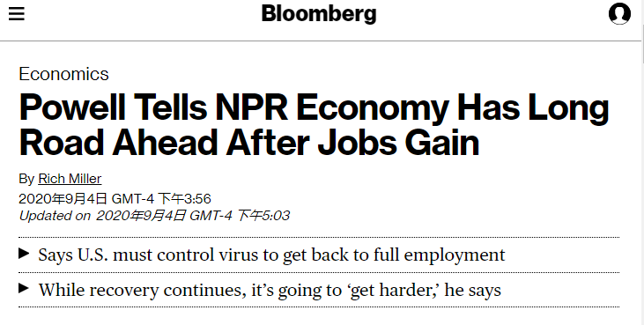Click the Powell Tells NPR article headline
The image size is (644, 325).
click(314, 125)
